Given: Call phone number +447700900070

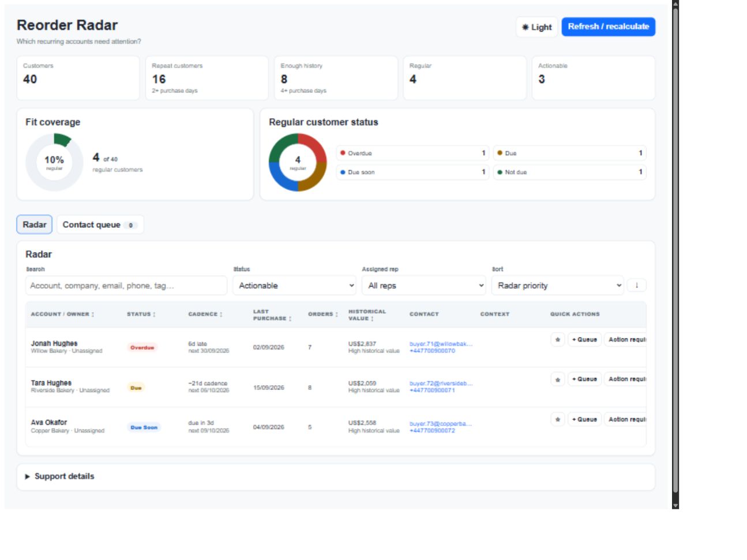Looking at the screenshot, I should click(x=432, y=351).
